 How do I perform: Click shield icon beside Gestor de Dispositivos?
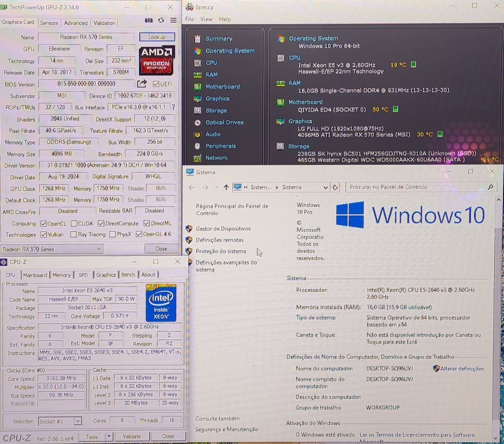[x=189, y=228]
